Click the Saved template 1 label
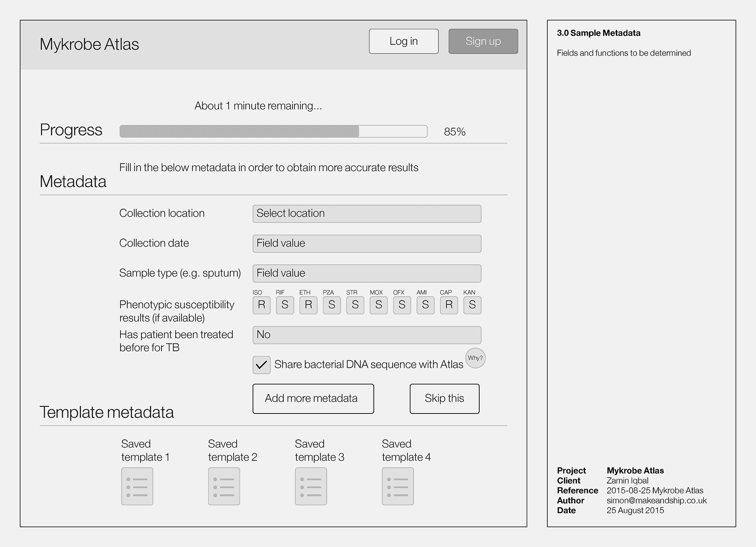Screen dimensions: 756x547 click(x=145, y=451)
